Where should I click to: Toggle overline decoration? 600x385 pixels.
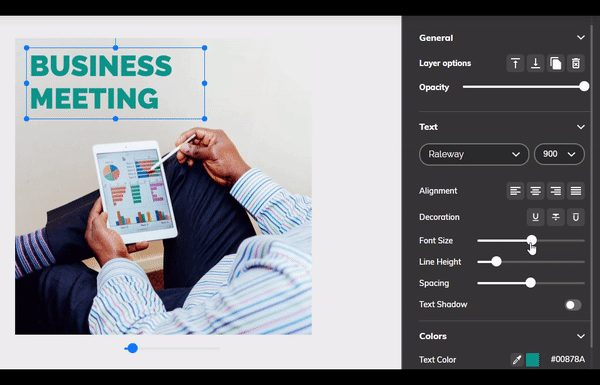[576, 217]
